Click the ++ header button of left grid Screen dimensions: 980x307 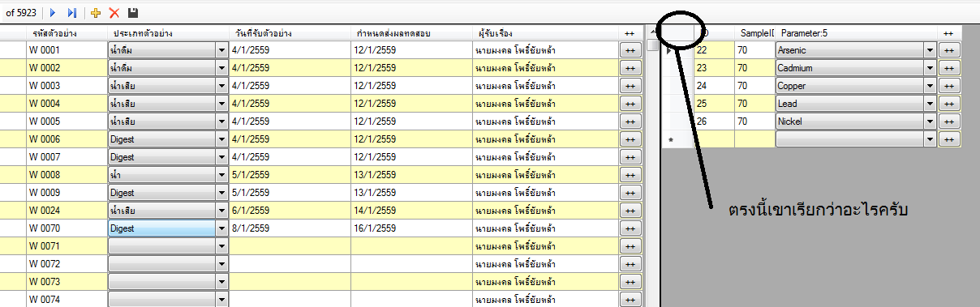coord(630,32)
